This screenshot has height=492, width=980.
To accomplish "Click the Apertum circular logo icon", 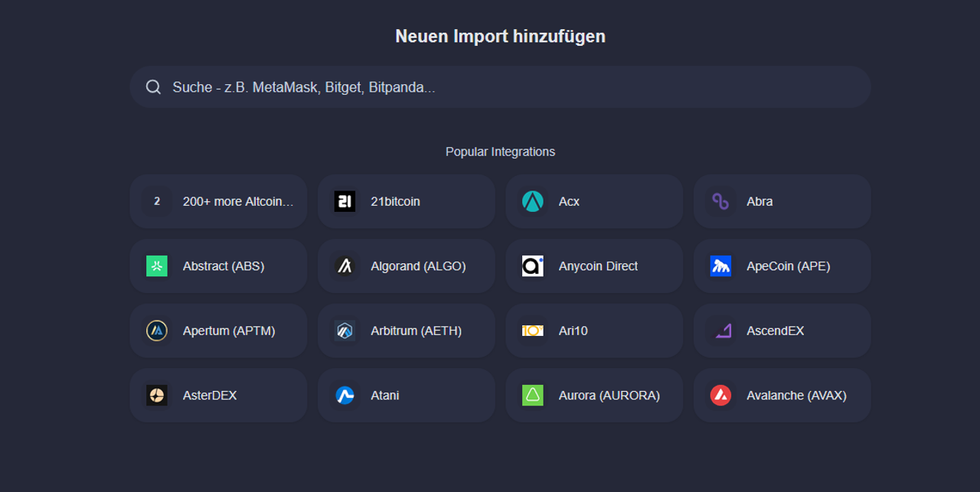I will click(157, 331).
